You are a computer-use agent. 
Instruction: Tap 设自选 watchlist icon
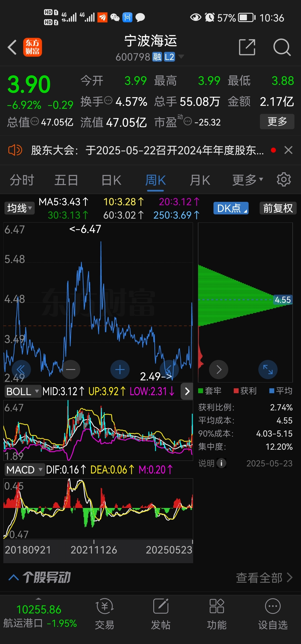[273, 614]
